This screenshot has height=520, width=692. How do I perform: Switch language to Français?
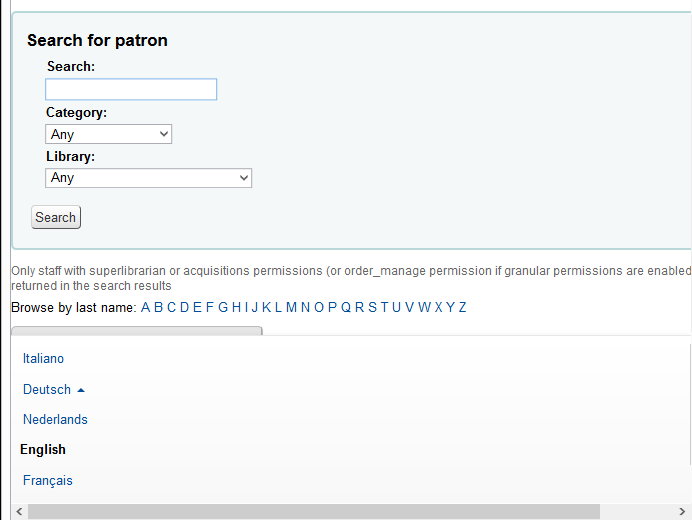pos(48,480)
